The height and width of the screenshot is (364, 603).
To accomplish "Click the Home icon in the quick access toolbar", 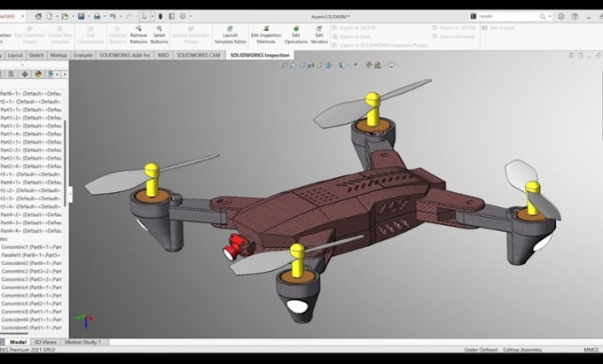I will 38,17.
